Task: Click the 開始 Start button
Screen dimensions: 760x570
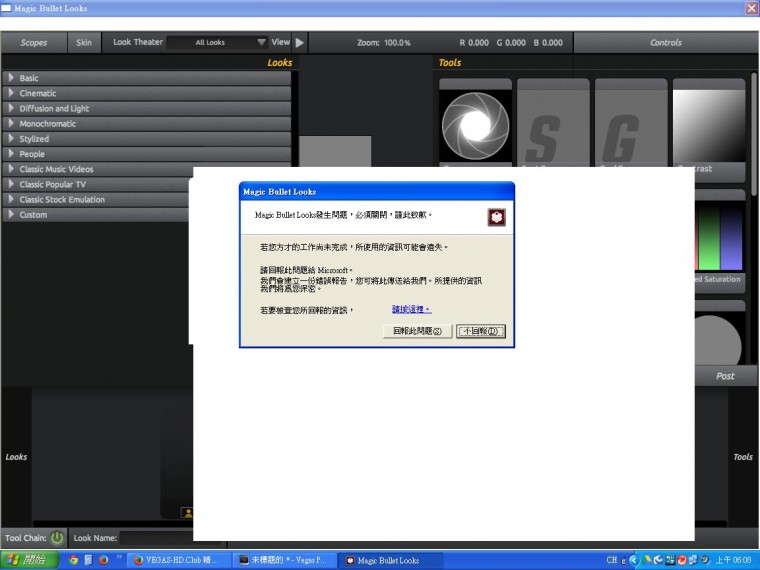Action: coord(30,560)
